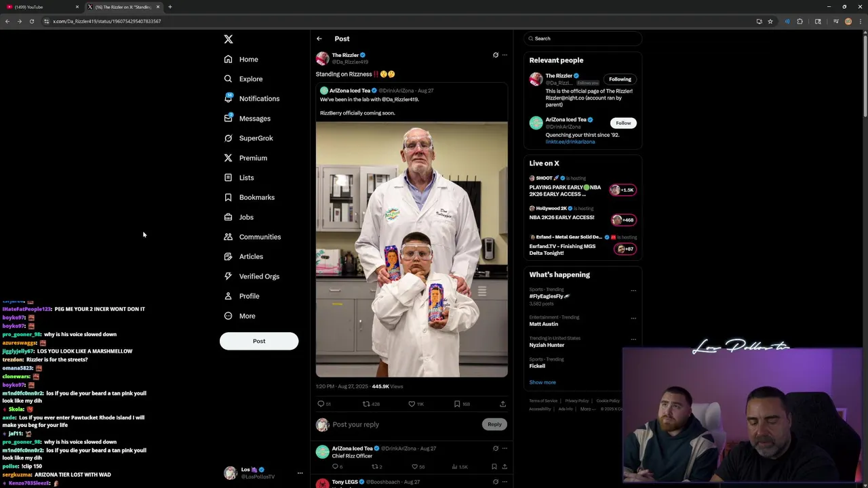Image resolution: width=868 pixels, height=488 pixels.
Task: Open Privacy Policy footer link
Action: [577, 401]
